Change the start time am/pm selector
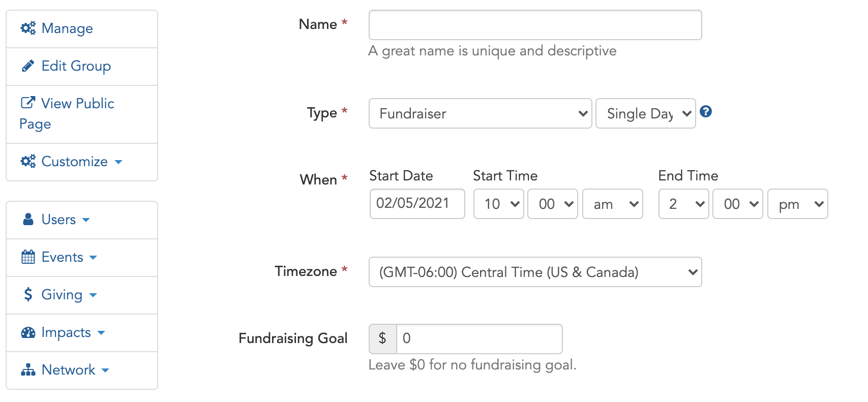The image size is (868, 402). (612, 204)
